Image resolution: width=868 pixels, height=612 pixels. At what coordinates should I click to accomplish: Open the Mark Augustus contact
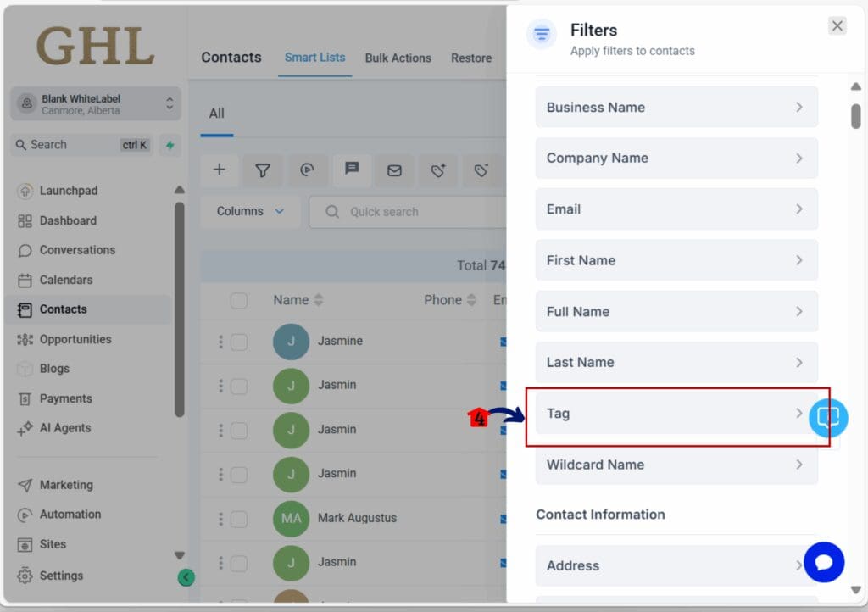tap(356, 518)
